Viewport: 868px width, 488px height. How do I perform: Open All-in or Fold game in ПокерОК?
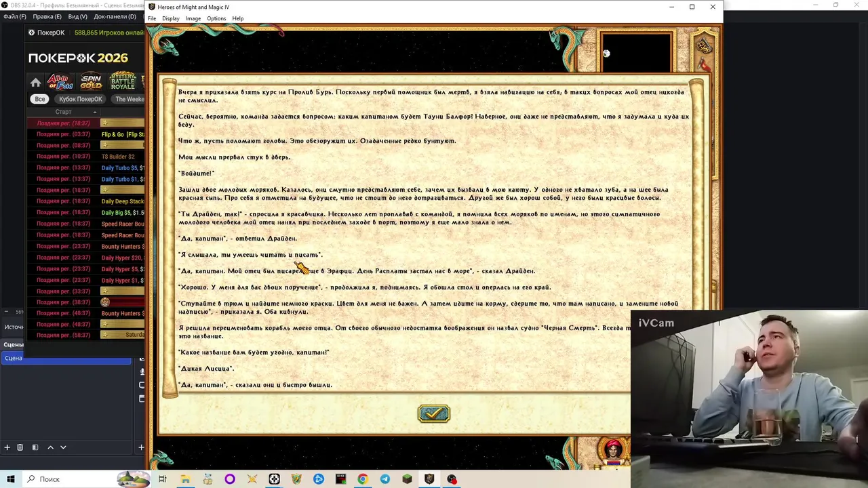pyautogui.click(x=60, y=82)
